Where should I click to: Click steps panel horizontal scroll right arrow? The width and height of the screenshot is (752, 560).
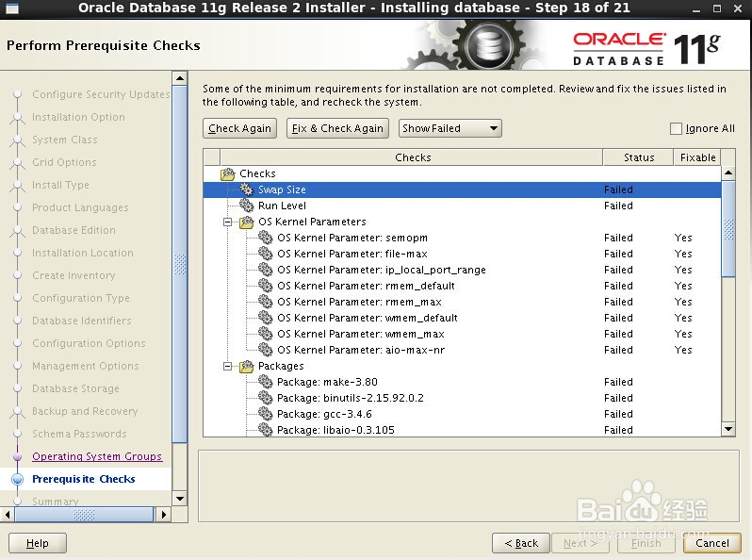164,515
